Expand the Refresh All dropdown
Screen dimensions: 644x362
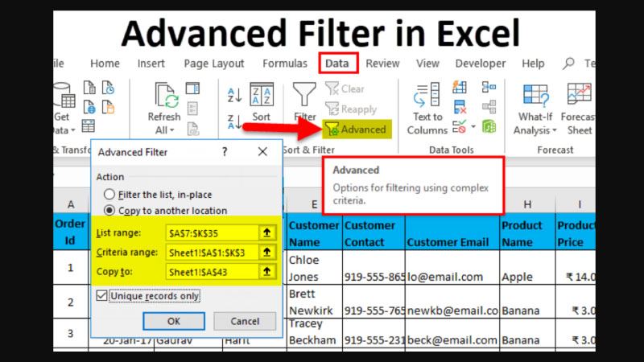point(165,130)
